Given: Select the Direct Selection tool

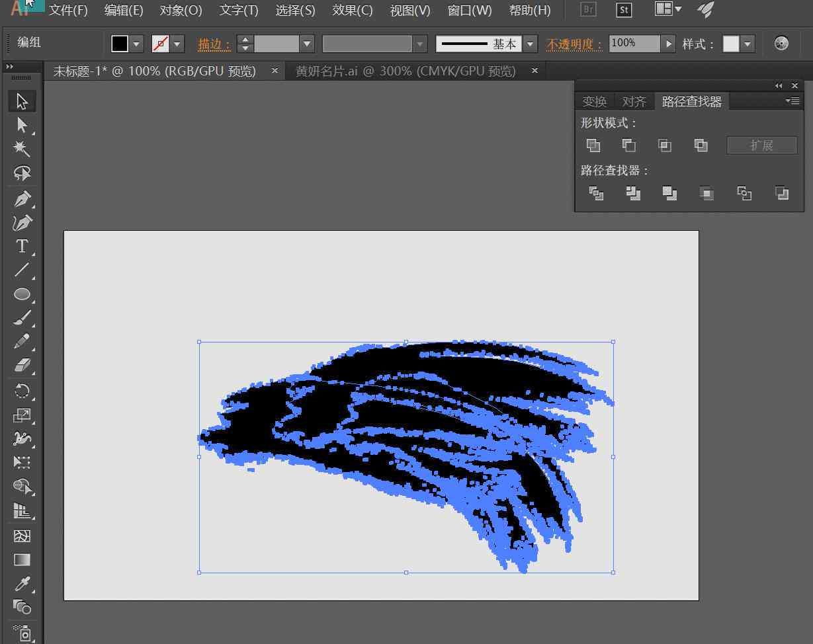Looking at the screenshot, I should [x=22, y=125].
